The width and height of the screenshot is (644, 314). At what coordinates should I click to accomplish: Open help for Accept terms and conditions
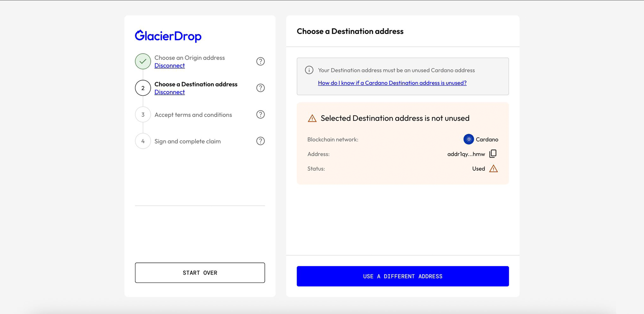260,115
